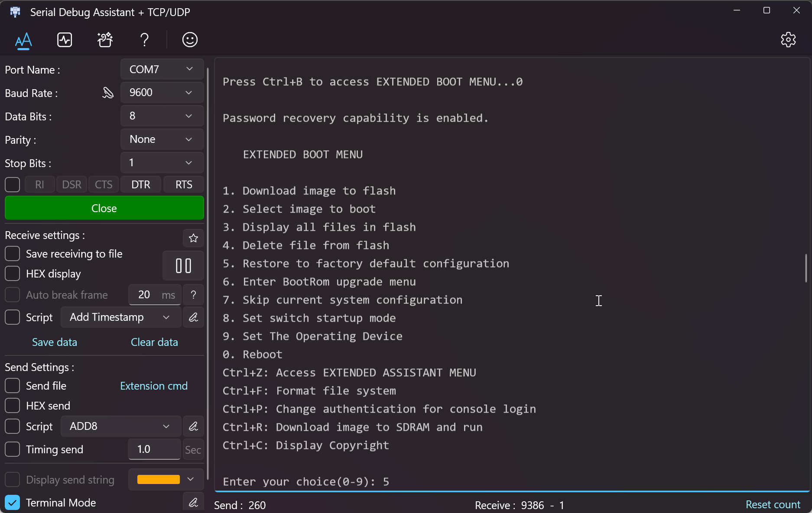
Task: Pause receiving with the pause button
Action: pos(183,266)
